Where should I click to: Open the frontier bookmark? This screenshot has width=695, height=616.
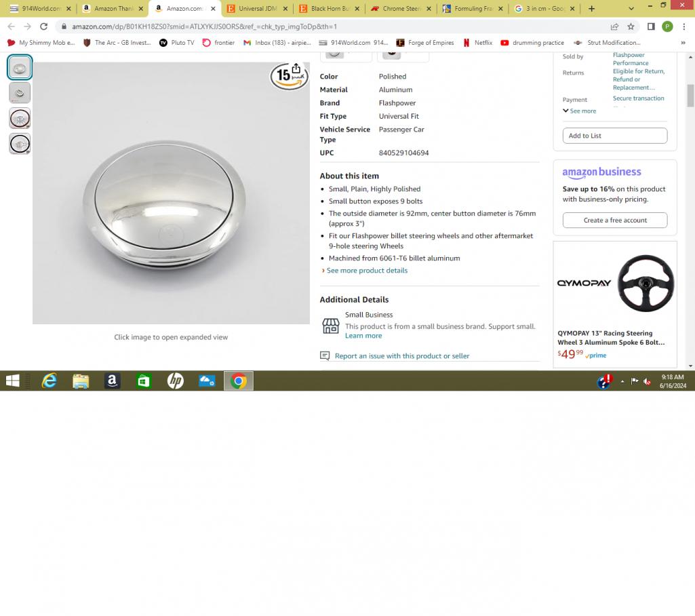click(x=218, y=43)
